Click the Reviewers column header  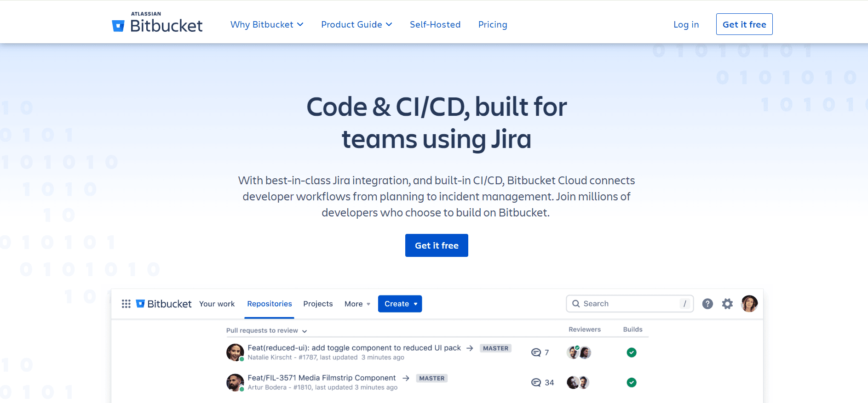(x=585, y=329)
